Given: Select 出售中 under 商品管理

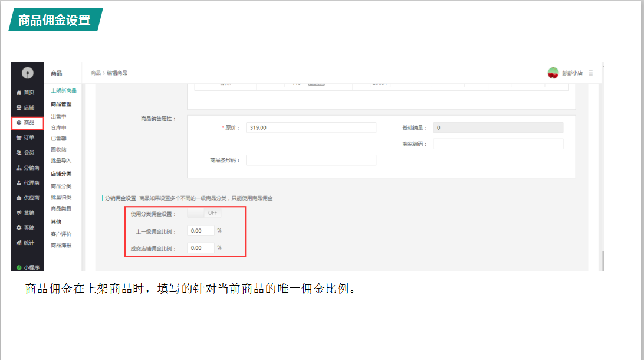Looking at the screenshot, I should tap(59, 116).
